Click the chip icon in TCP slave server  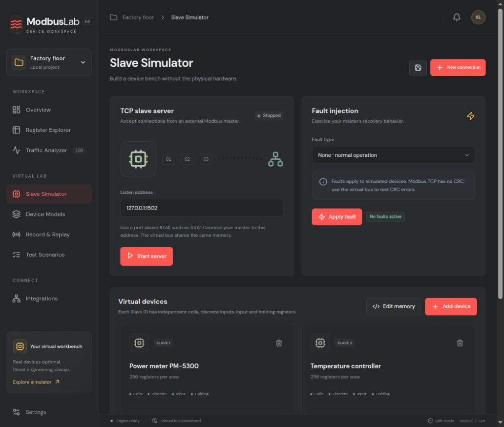(x=138, y=159)
